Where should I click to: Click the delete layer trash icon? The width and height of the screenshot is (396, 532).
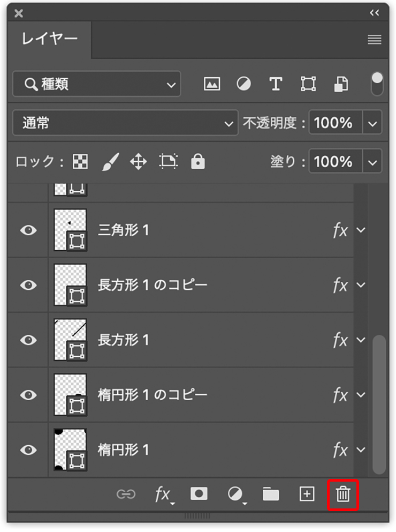(343, 494)
